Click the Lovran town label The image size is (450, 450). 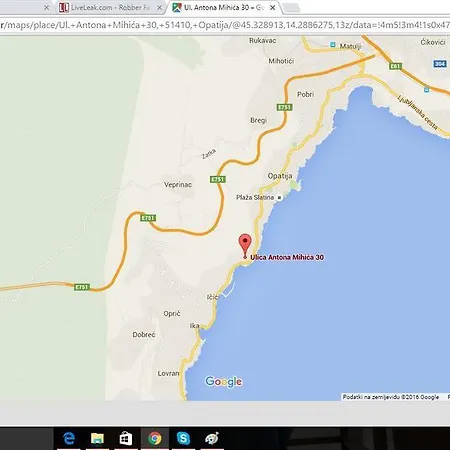(168, 374)
